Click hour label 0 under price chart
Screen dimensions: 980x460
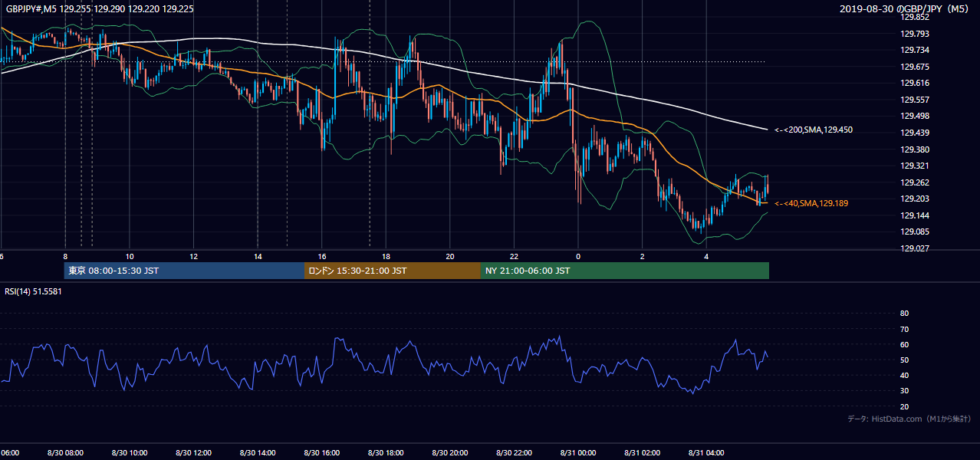point(578,256)
